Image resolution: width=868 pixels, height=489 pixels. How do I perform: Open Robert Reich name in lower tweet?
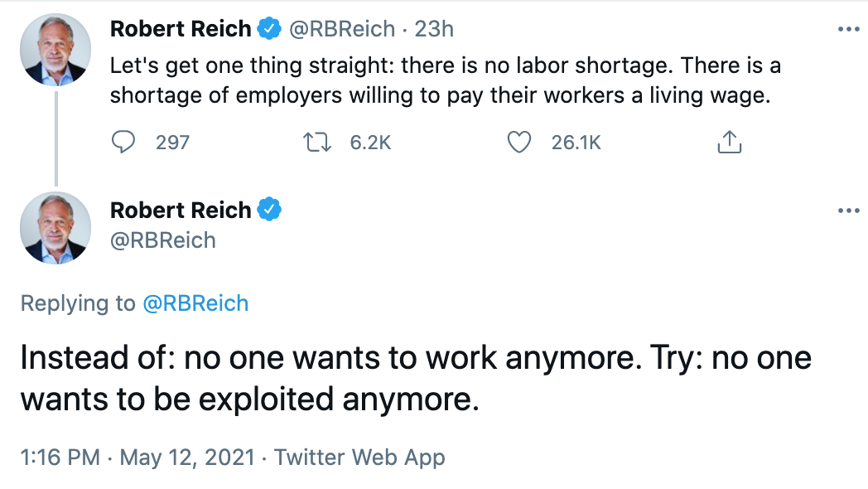(181, 210)
